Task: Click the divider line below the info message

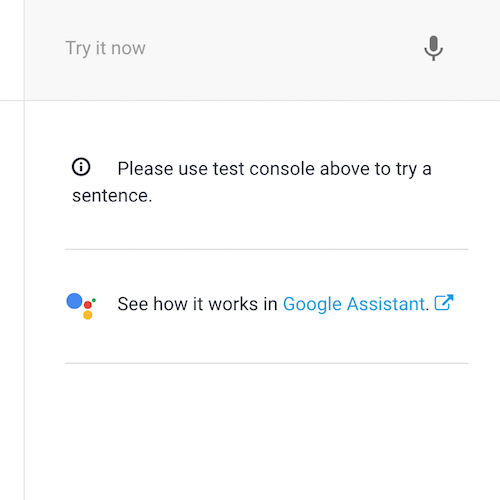Action: click(x=267, y=249)
